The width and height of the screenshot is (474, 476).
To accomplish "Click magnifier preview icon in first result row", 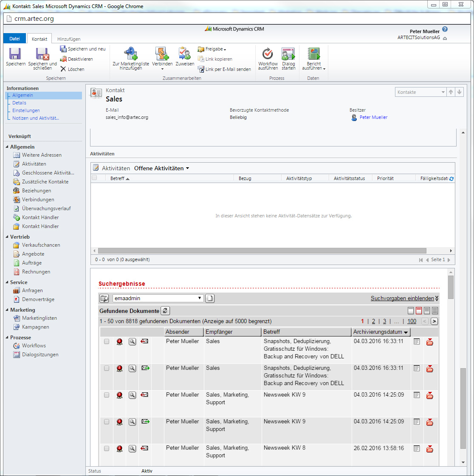I will click(133, 342).
